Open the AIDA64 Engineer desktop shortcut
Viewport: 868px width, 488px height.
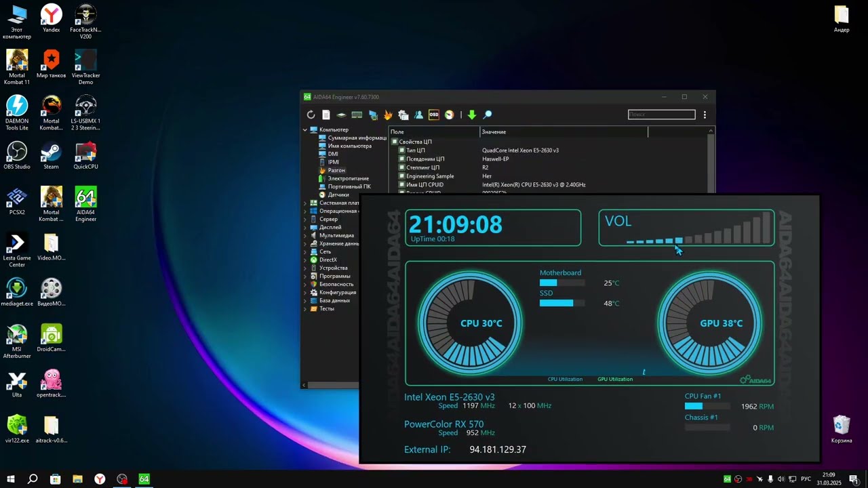coord(85,204)
